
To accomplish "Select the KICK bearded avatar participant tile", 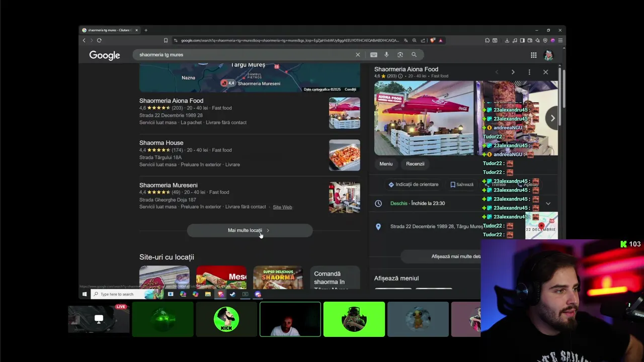I will [226, 319].
